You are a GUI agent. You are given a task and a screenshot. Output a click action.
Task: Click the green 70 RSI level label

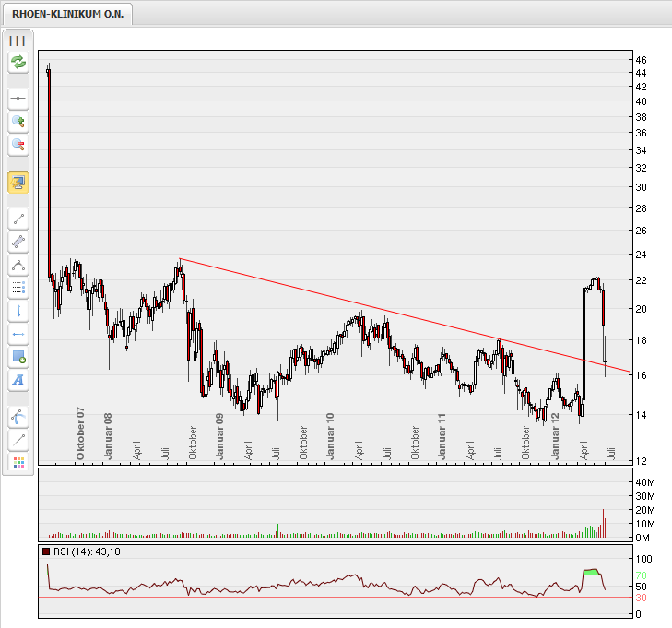pos(642,575)
